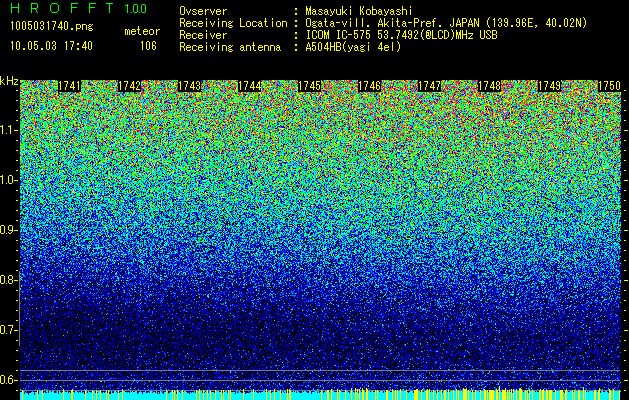629x400 pixels.
Task: Click the 1746 time marker
Action: click(x=369, y=86)
